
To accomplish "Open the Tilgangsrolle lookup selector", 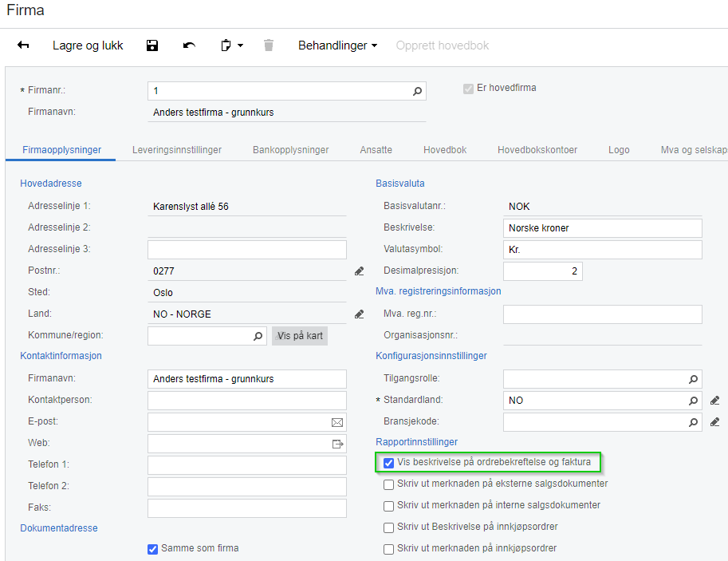I will [693, 380].
